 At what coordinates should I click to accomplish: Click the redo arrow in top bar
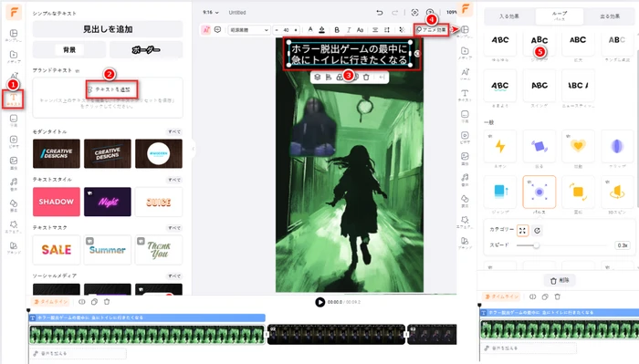[x=394, y=13]
